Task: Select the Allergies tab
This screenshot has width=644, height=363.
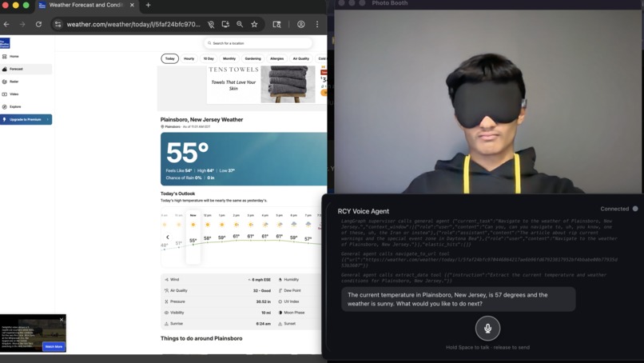Action: [276, 59]
